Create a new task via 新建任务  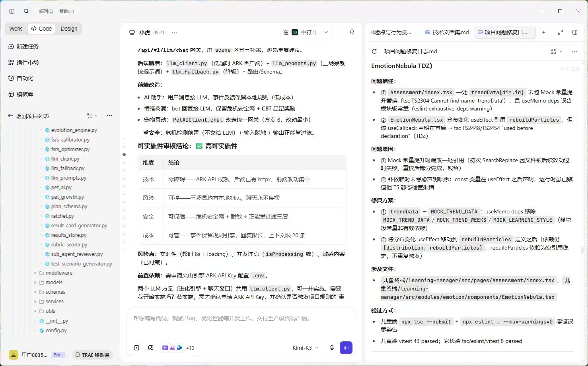(24, 46)
